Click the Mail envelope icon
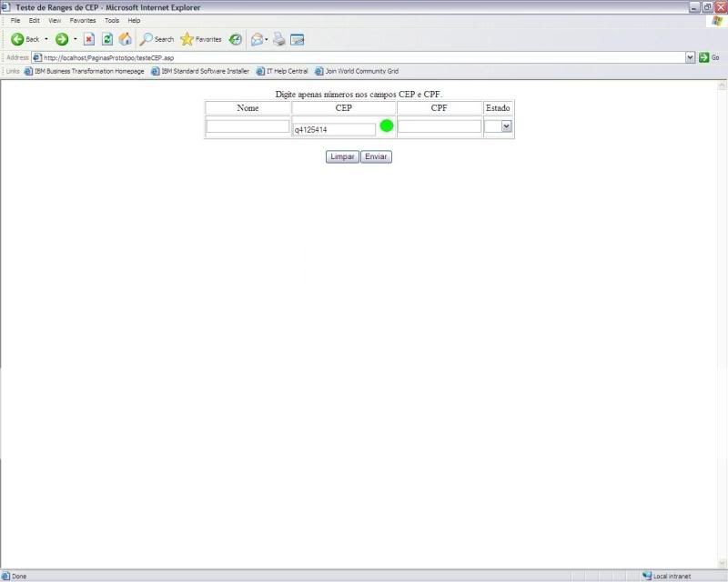The image size is (728, 582). coord(257,39)
